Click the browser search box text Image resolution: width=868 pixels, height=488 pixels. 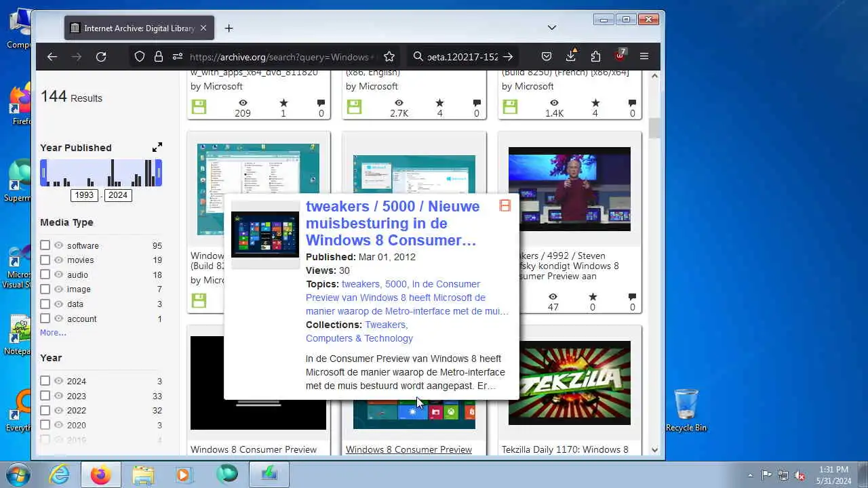(x=463, y=57)
